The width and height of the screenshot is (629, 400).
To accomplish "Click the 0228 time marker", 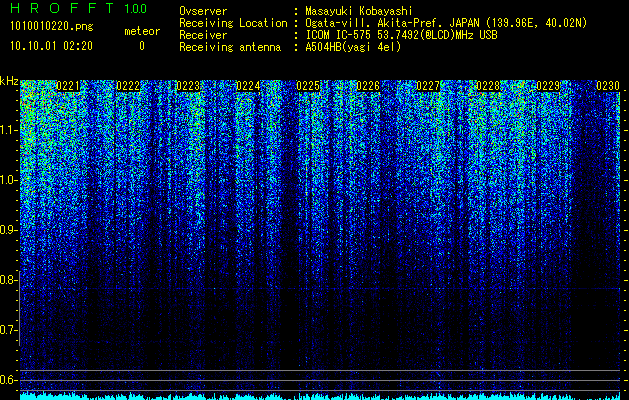I will click(x=488, y=86).
